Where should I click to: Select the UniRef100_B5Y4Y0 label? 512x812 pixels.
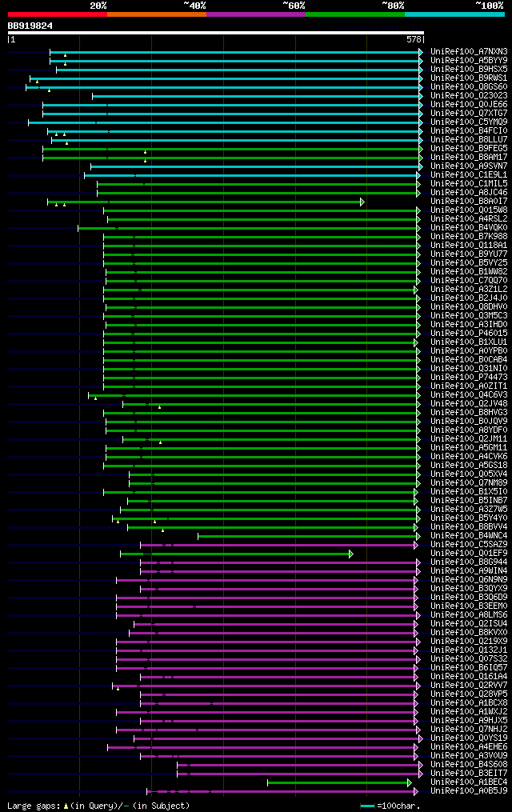(x=469, y=518)
